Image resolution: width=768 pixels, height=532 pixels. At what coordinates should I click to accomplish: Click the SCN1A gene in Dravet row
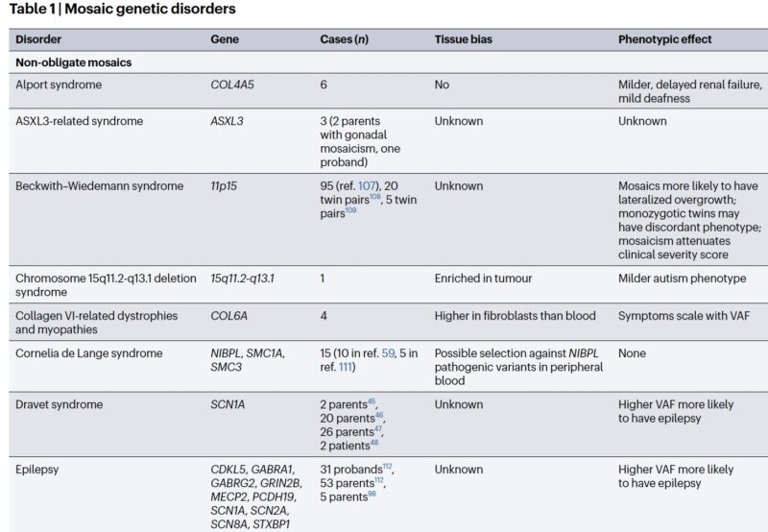228,404
